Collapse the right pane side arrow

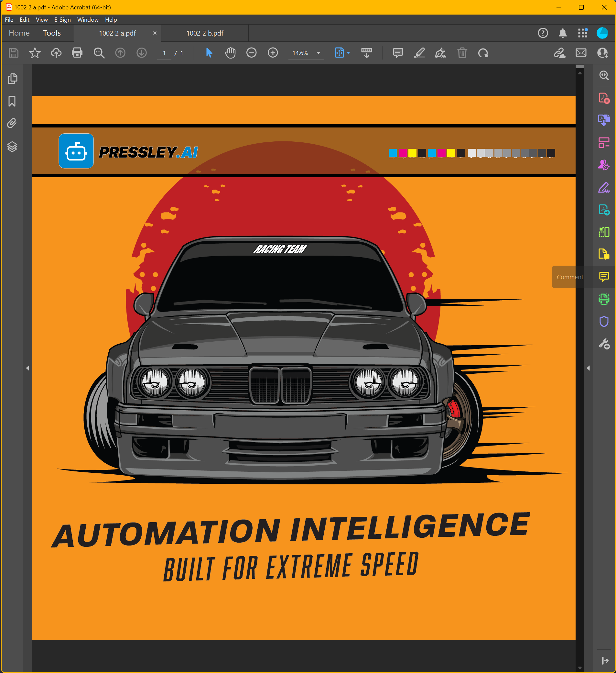(588, 368)
